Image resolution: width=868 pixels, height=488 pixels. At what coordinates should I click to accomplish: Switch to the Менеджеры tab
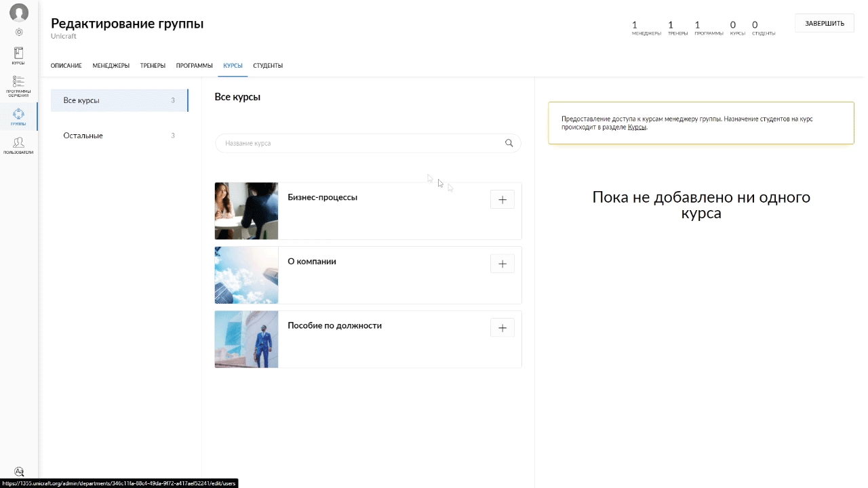(x=111, y=66)
